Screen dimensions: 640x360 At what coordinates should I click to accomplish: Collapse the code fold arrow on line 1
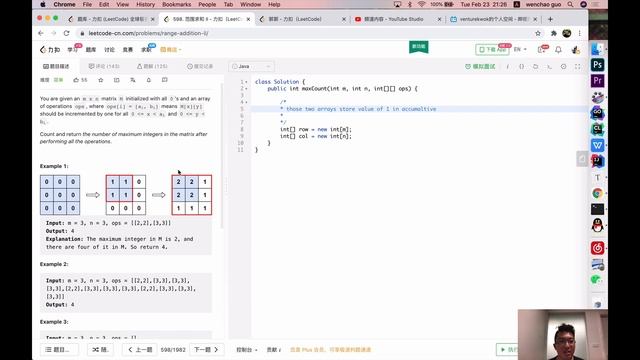[x=247, y=82]
